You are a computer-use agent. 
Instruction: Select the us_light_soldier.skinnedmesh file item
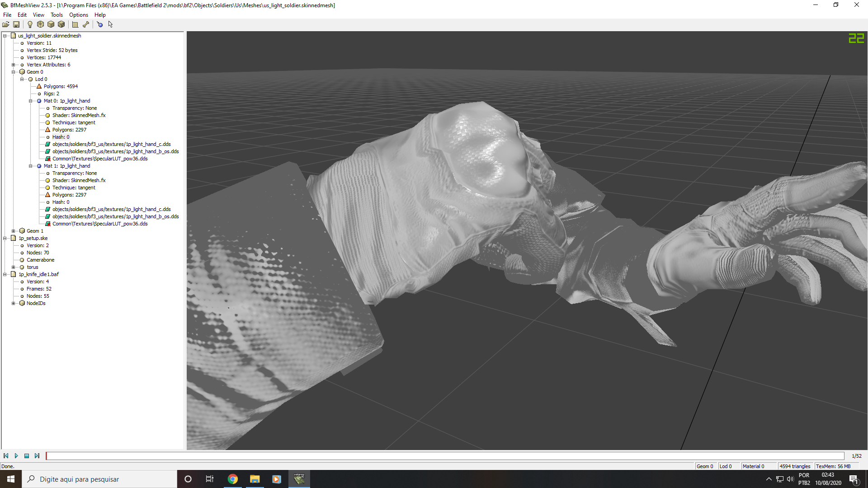pos(49,36)
